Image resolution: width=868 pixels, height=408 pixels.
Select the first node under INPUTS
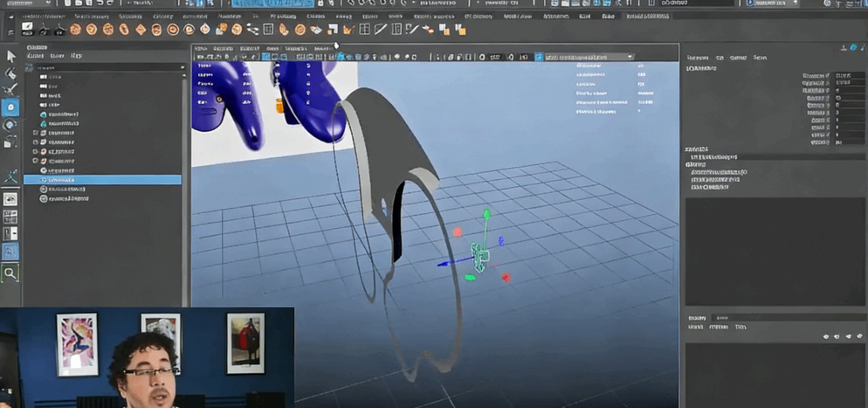coord(719,172)
